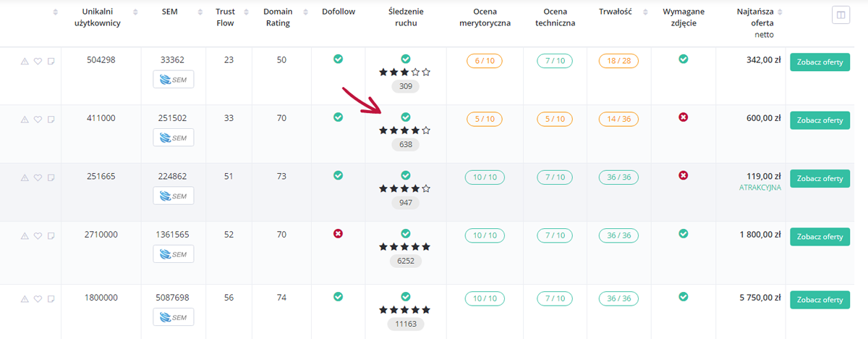
Task: Click the red Dofollow cross in the 2710000 row
Action: click(338, 233)
